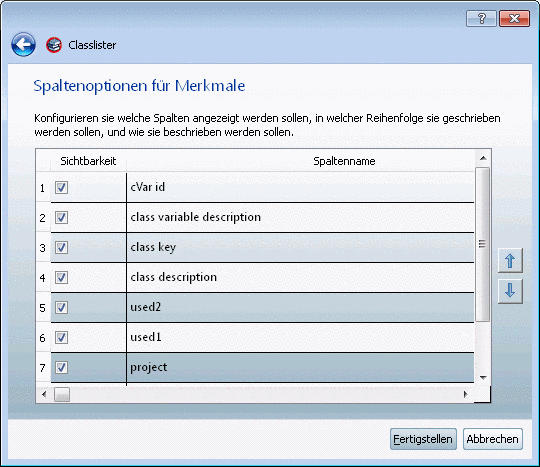This screenshot has height=467, width=540.
Task: Toggle the used1 visibility checkbox
Action: point(61,338)
